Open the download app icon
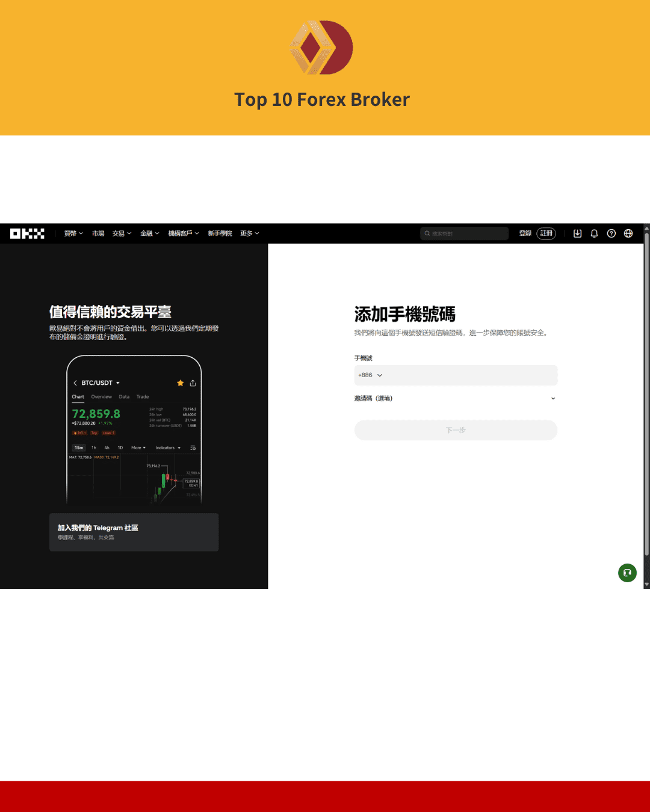 577,233
